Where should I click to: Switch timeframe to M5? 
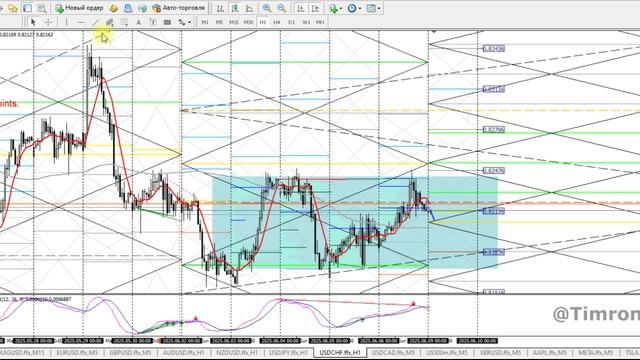219,22
